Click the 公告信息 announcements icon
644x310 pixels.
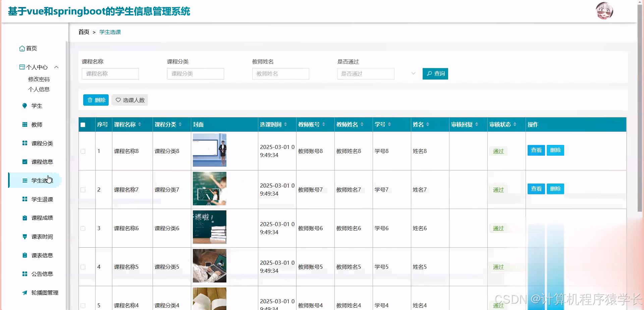[24, 274]
